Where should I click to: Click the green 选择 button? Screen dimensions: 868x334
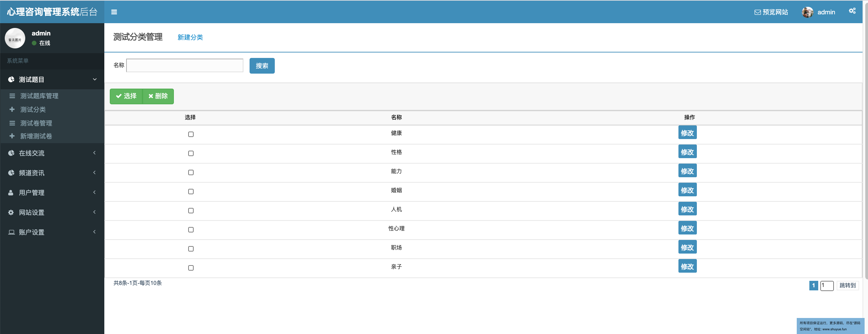(x=126, y=96)
